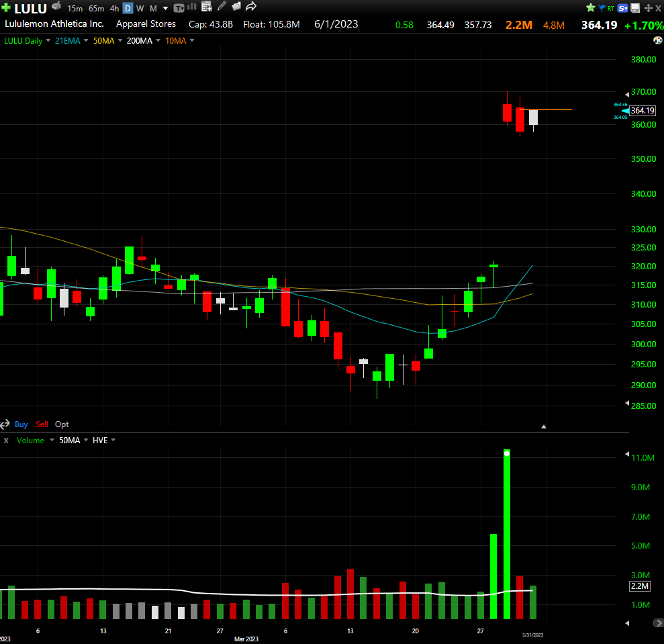The width and height of the screenshot is (664, 644).
Task: Click the LULU Daily label
Action: coord(23,41)
